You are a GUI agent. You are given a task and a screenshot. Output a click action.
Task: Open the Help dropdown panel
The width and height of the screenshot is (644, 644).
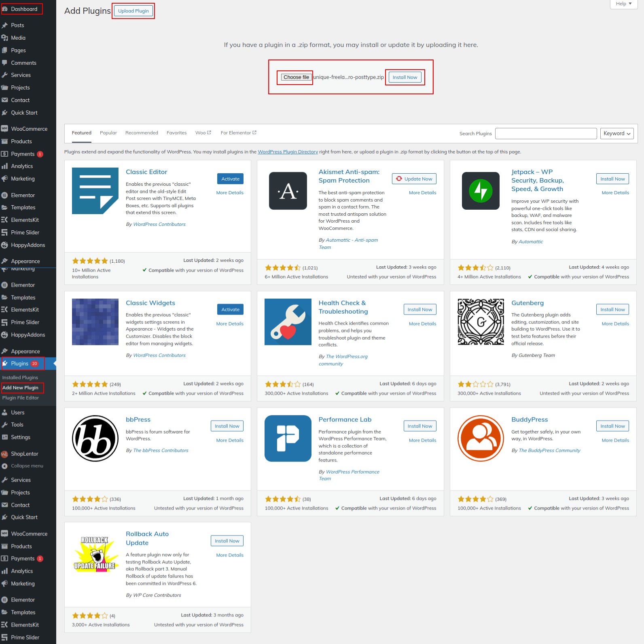(623, 4)
